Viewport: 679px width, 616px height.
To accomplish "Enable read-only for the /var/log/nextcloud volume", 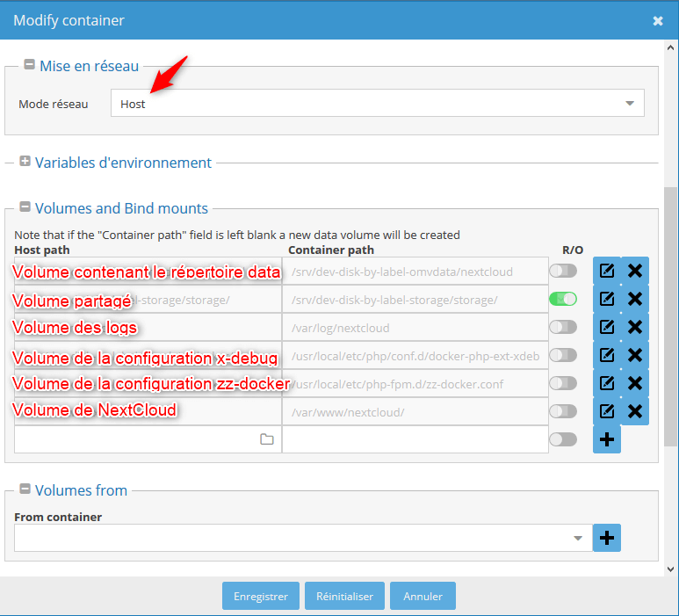I will pyautogui.click(x=563, y=327).
